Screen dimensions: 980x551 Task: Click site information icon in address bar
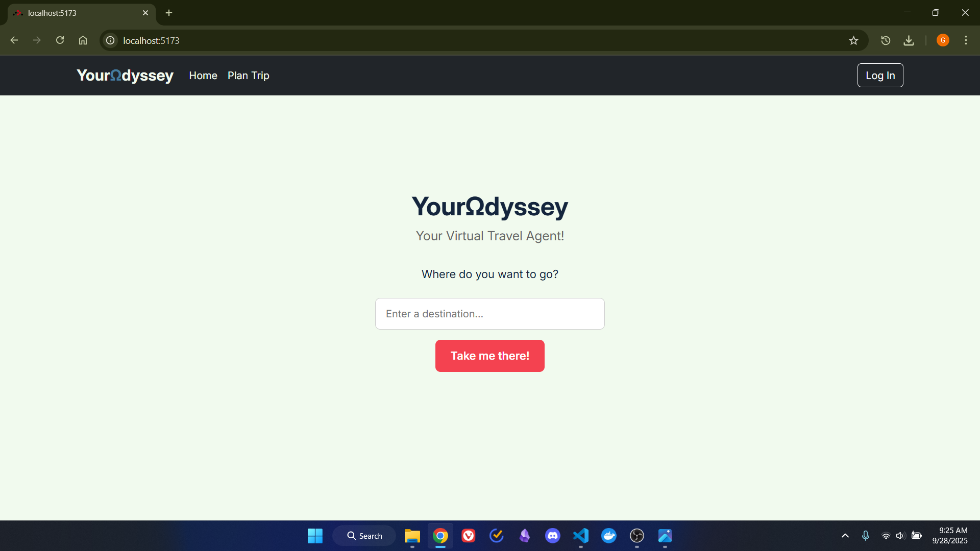pyautogui.click(x=110, y=40)
